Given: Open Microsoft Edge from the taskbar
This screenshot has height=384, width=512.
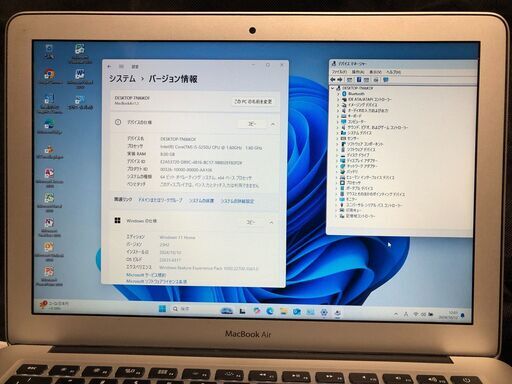Looking at the screenshot, I should (270, 311).
